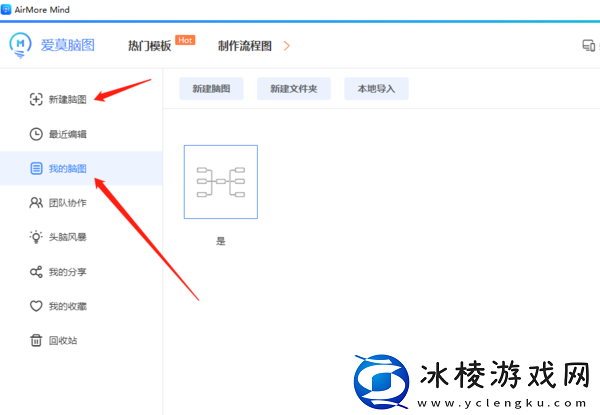Click the clock icon for 最近编辑
Image resolution: width=600 pixels, height=415 pixels.
pyautogui.click(x=36, y=134)
